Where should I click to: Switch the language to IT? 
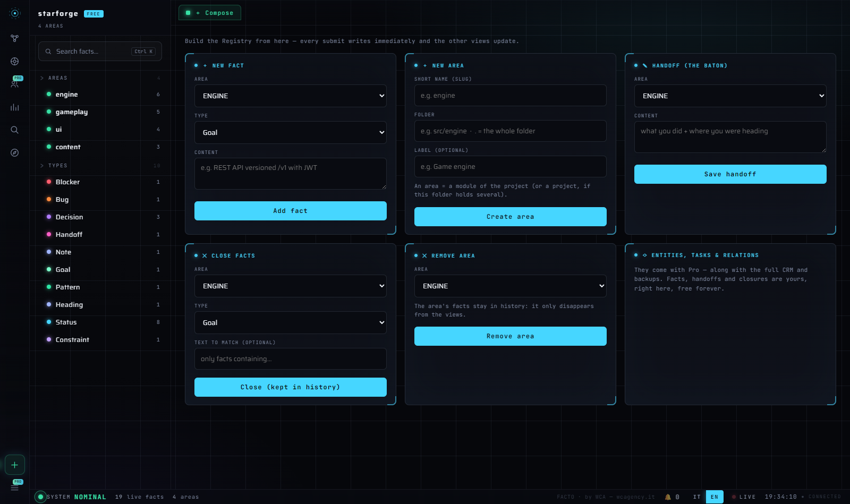click(697, 497)
